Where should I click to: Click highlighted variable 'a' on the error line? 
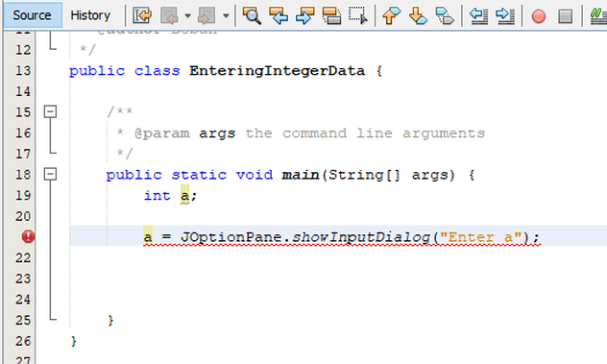tap(148, 236)
